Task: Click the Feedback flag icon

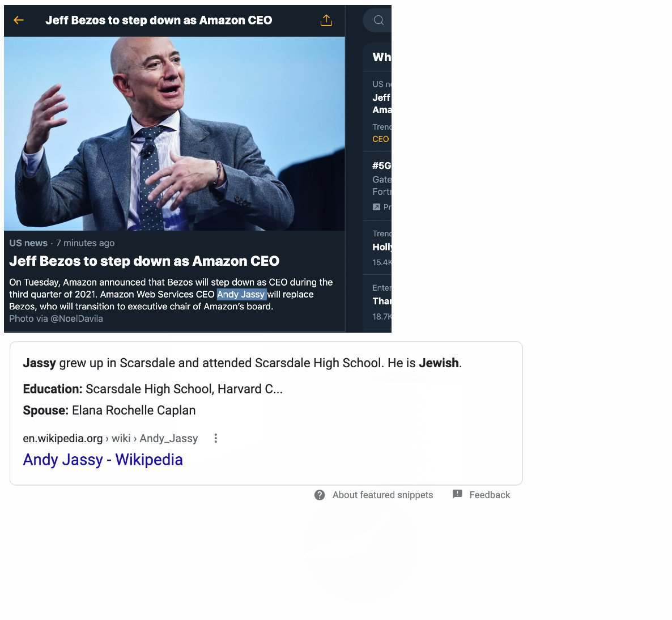Action: [457, 494]
